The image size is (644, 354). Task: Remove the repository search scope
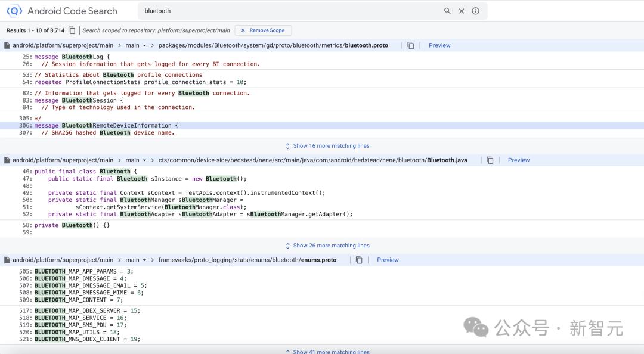click(x=263, y=30)
